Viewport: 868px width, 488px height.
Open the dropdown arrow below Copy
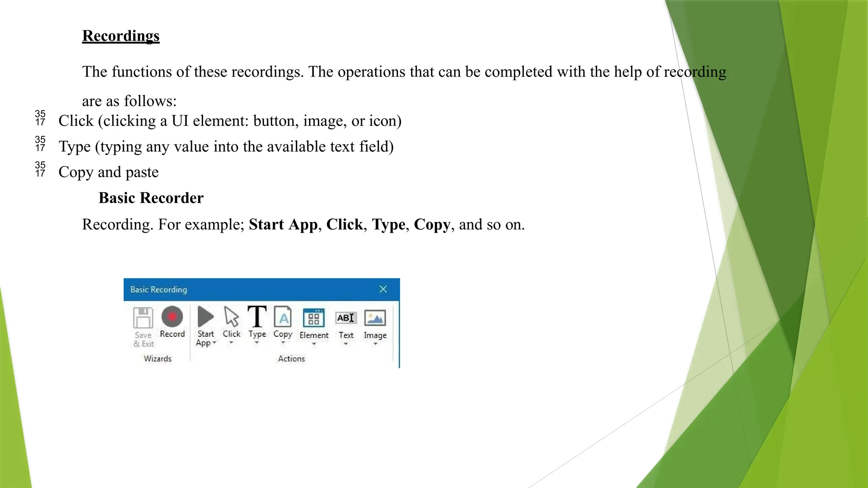pos(283,343)
